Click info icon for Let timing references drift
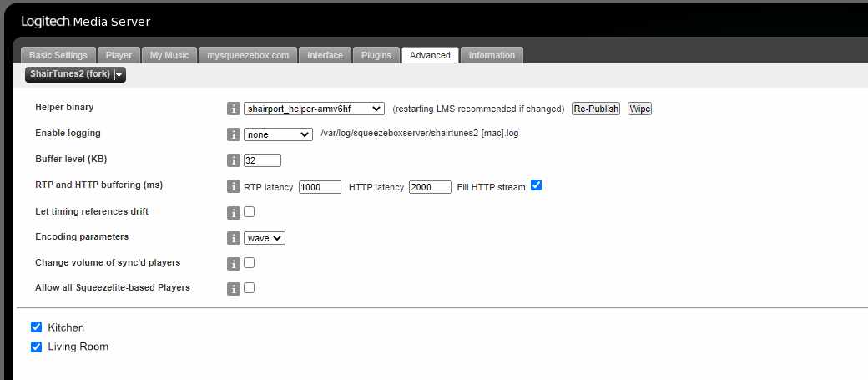 (234, 212)
